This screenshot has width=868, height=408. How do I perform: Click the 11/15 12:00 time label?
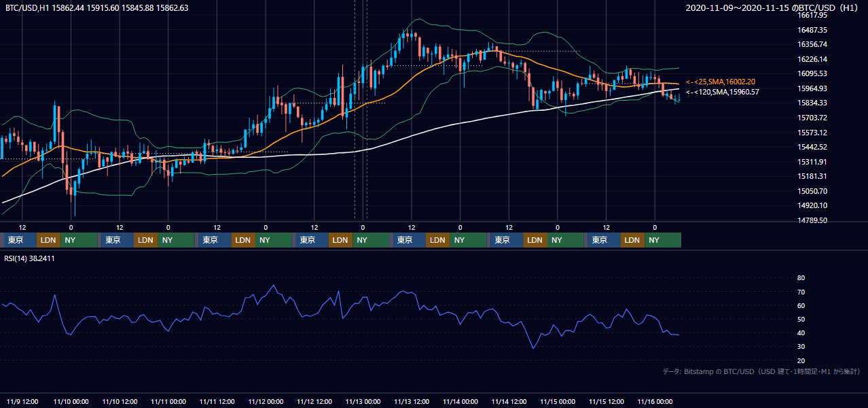(607, 402)
